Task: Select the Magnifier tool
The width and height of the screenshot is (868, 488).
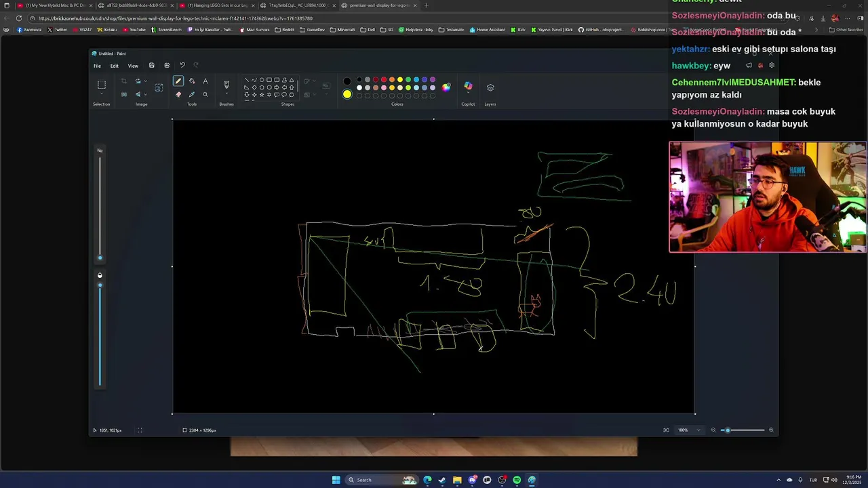Action: coord(205,94)
